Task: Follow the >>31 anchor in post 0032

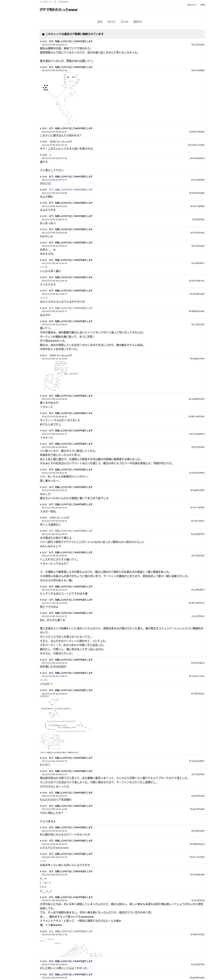Action: (44, 680)
